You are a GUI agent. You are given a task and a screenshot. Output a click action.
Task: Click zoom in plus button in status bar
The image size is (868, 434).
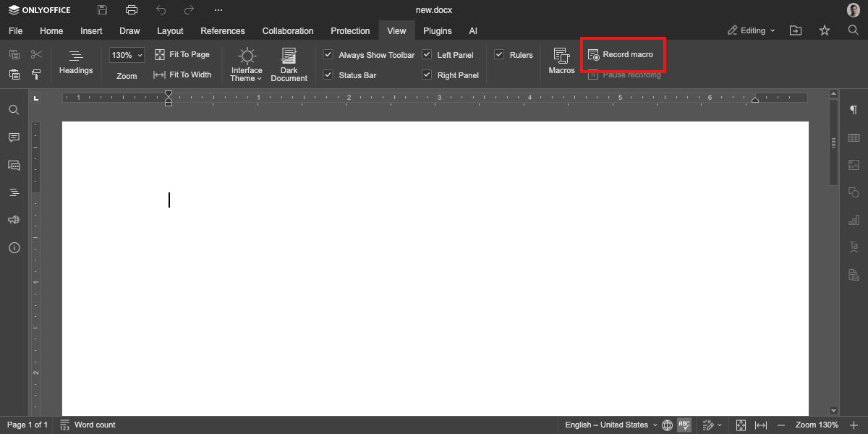click(x=854, y=425)
